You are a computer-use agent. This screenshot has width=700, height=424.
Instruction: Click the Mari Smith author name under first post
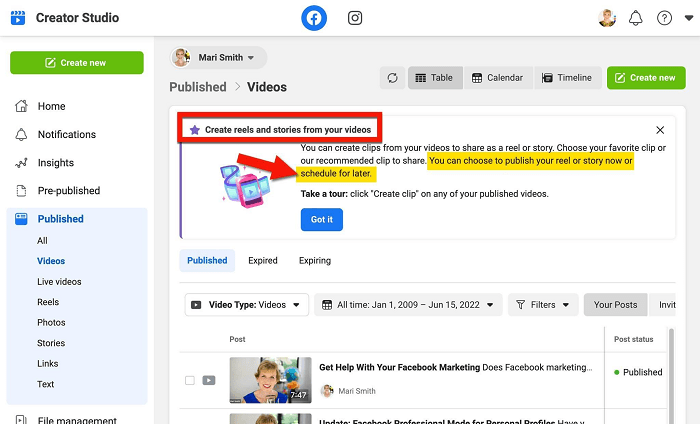coord(357,391)
